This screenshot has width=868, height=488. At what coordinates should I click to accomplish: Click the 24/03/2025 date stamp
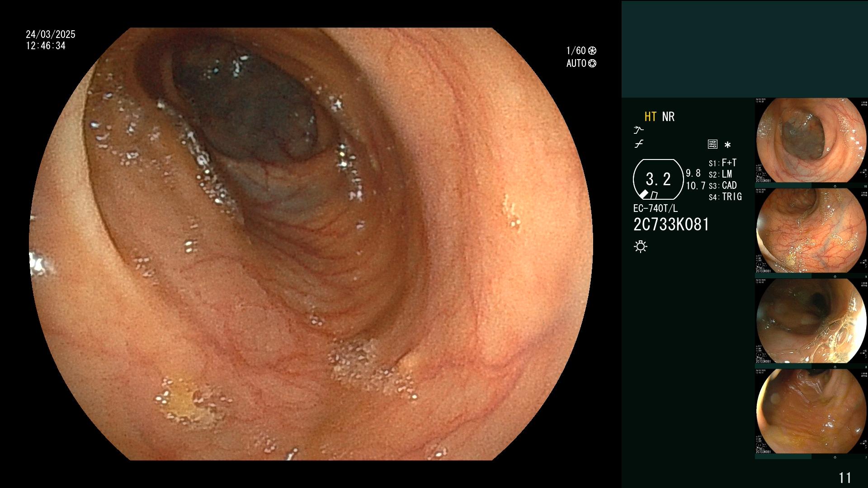51,34
